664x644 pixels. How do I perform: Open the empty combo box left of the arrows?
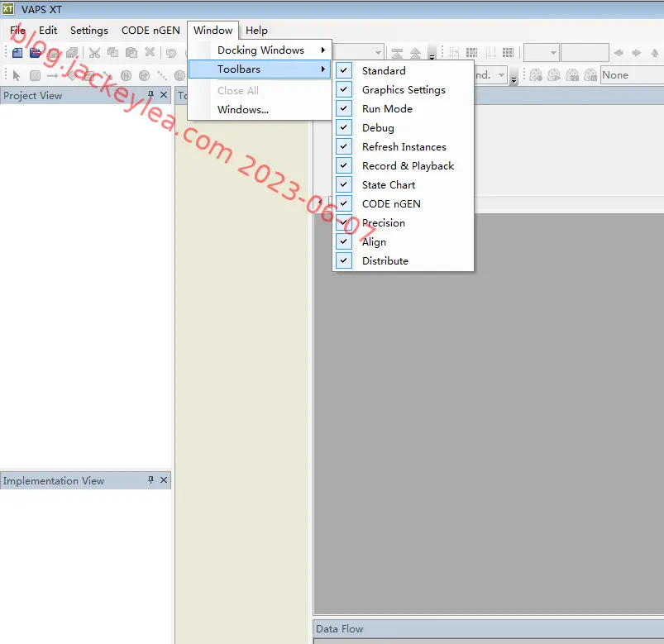point(542,53)
